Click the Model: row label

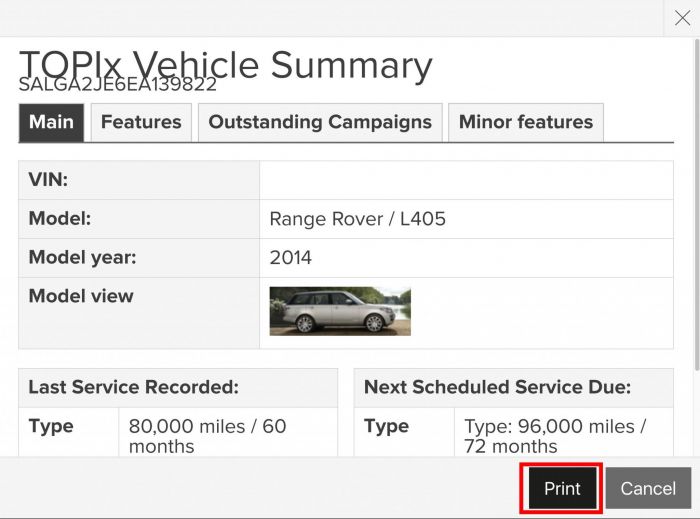60,219
